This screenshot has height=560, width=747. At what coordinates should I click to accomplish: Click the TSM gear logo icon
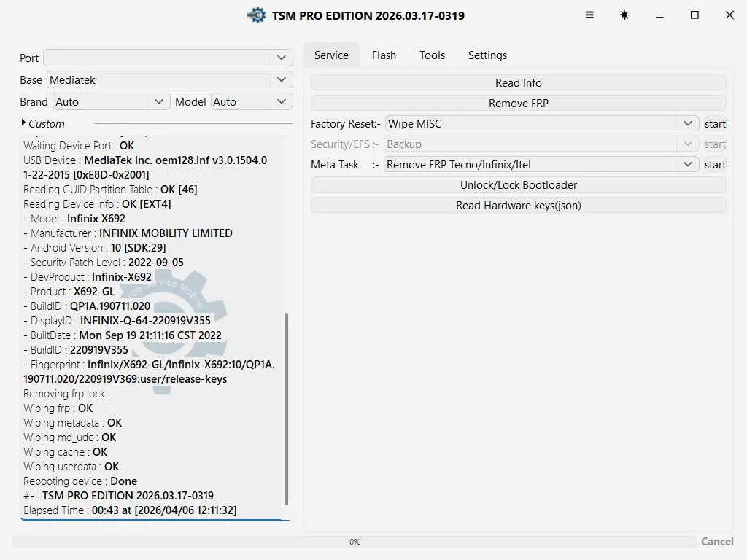[x=256, y=15]
